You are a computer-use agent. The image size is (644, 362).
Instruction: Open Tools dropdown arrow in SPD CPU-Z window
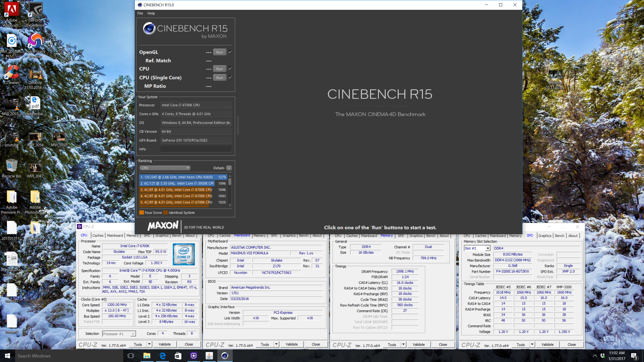[532, 344]
